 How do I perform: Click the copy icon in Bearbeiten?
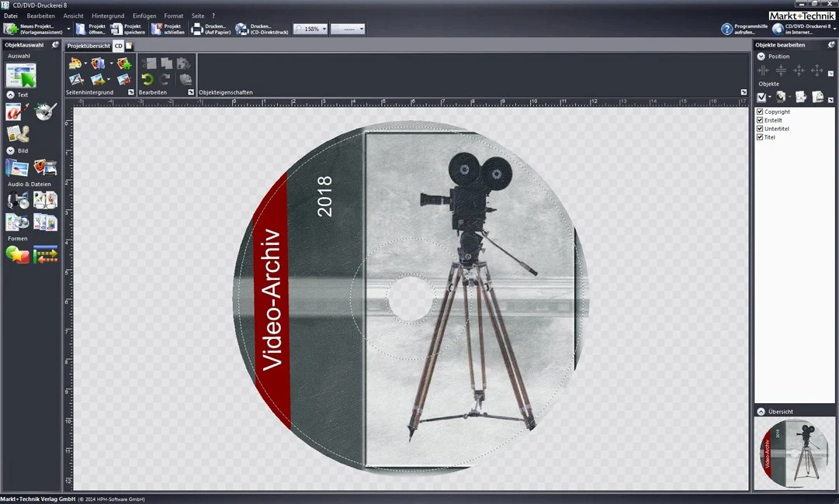coord(166,64)
